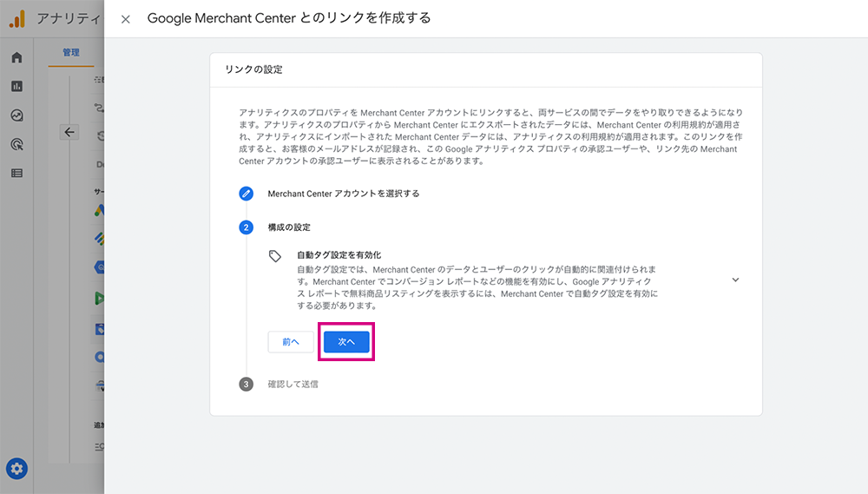Image resolution: width=868 pixels, height=494 pixels.
Task: Click the Google Analytics logo
Action: 17,19
